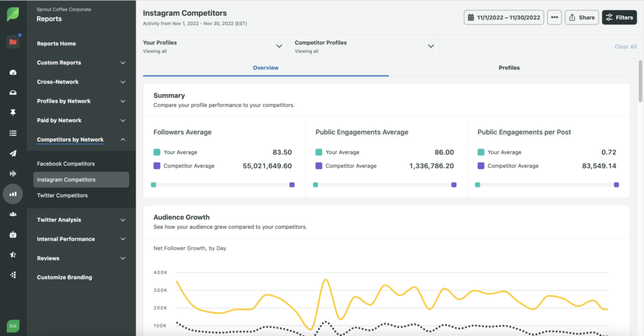Screen dimensions: 644x336
Task: Click the Sprout Social leaf logo
Action: tap(13, 14)
